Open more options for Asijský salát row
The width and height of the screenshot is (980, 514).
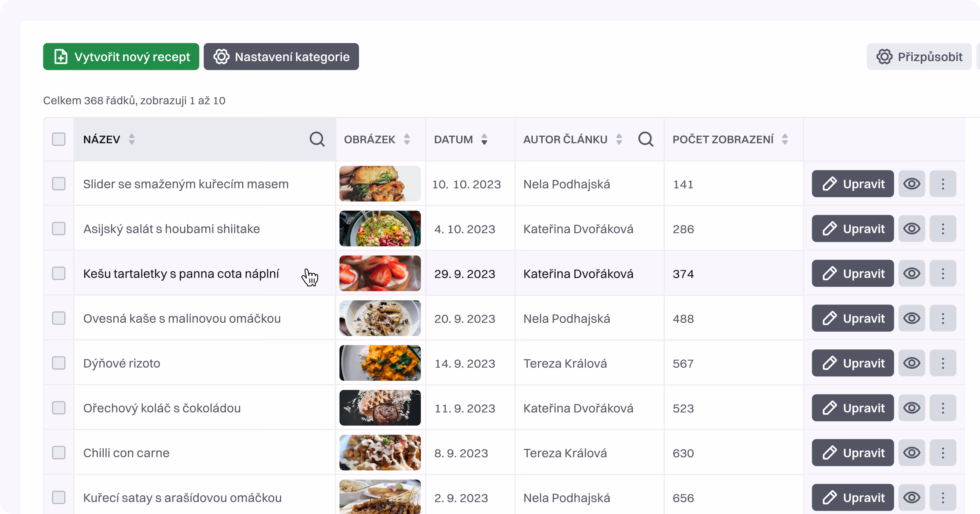943,229
